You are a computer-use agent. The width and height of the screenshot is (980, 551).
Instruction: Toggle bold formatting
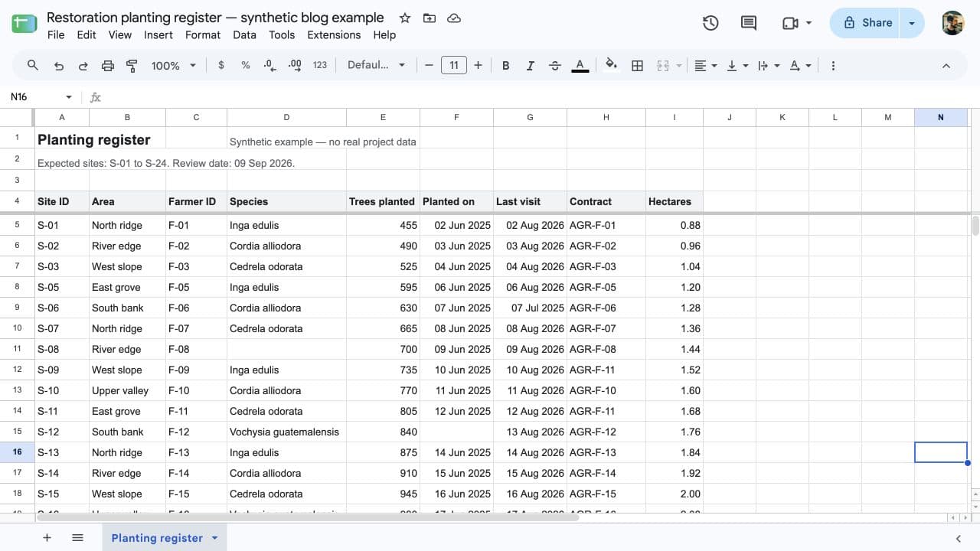pyautogui.click(x=505, y=66)
